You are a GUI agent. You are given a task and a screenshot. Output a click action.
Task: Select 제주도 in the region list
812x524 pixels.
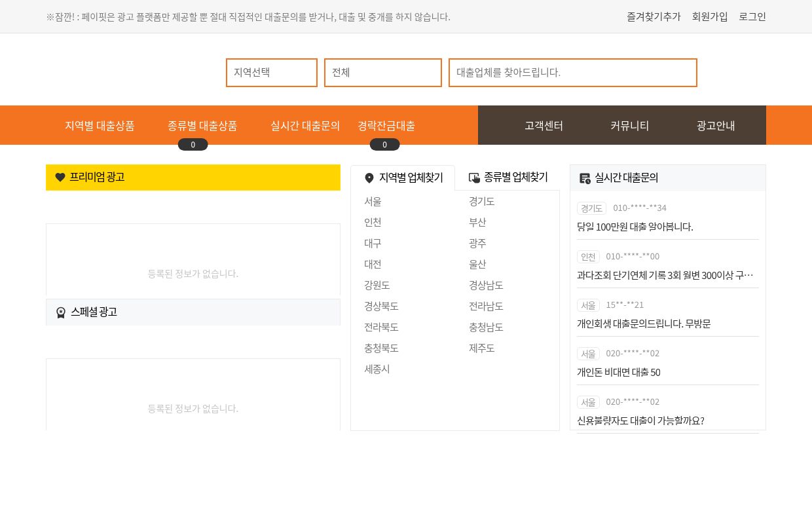click(x=482, y=348)
